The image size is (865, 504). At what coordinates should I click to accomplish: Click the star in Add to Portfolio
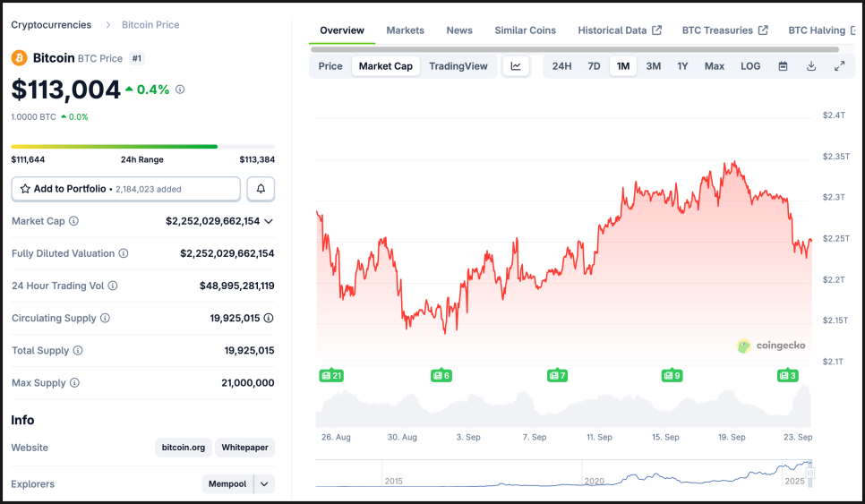[25, 189]
